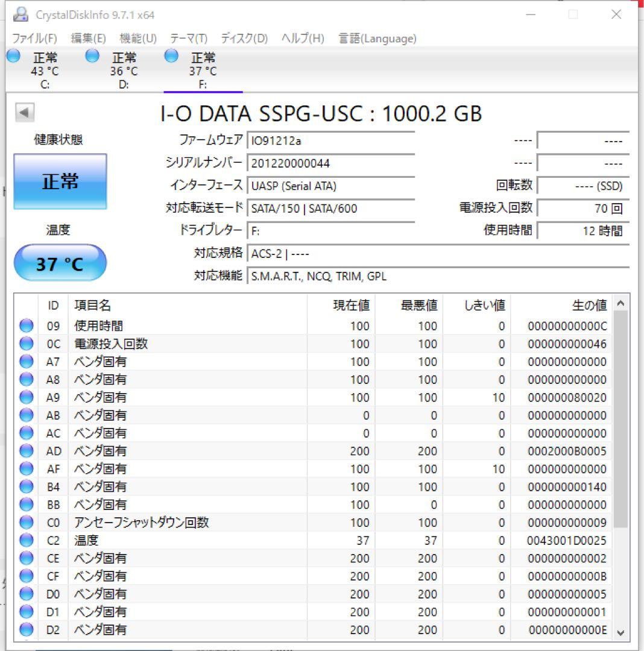Viewport: 644px width, 651px height.
Task: Click the blue status icon beside 電源投入回数 row 0C
Action: pyautogui.click(x=25, y=344)
